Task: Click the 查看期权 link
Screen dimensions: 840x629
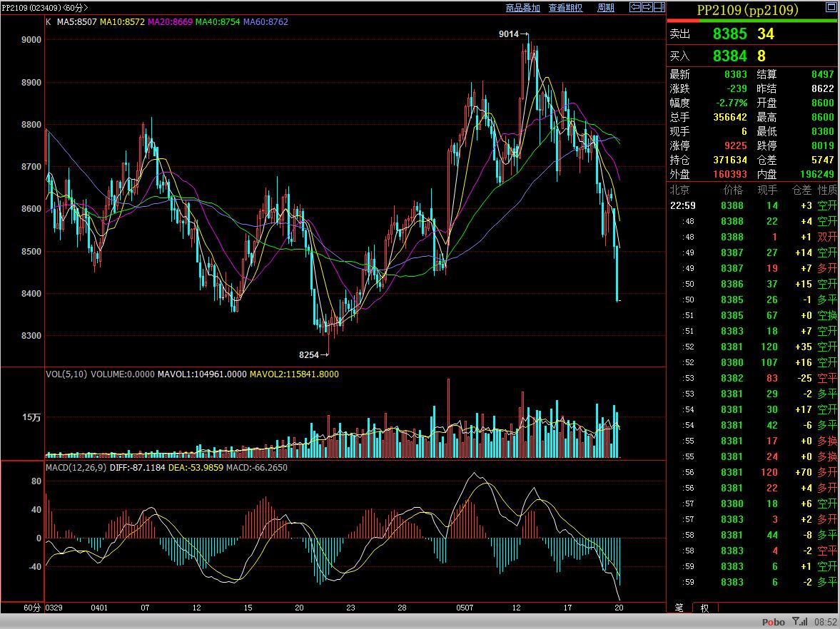Action: (565, 8)
